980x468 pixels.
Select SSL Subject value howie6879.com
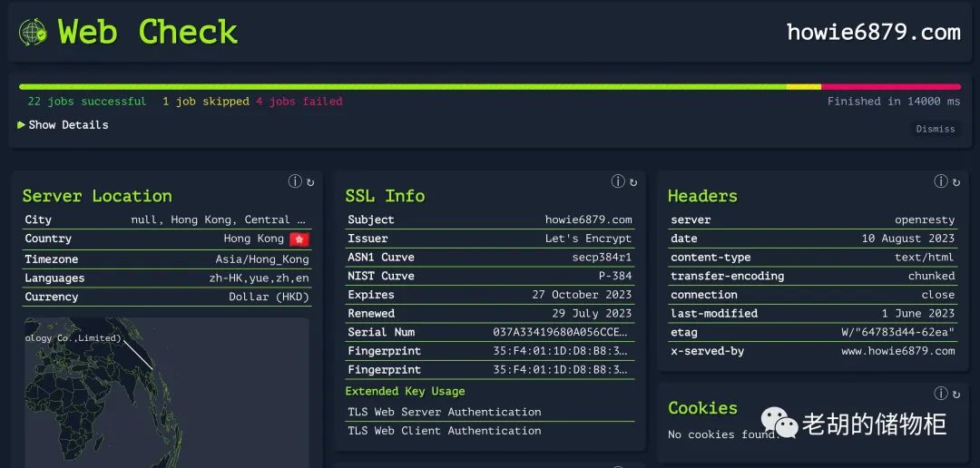click(588, 219)
